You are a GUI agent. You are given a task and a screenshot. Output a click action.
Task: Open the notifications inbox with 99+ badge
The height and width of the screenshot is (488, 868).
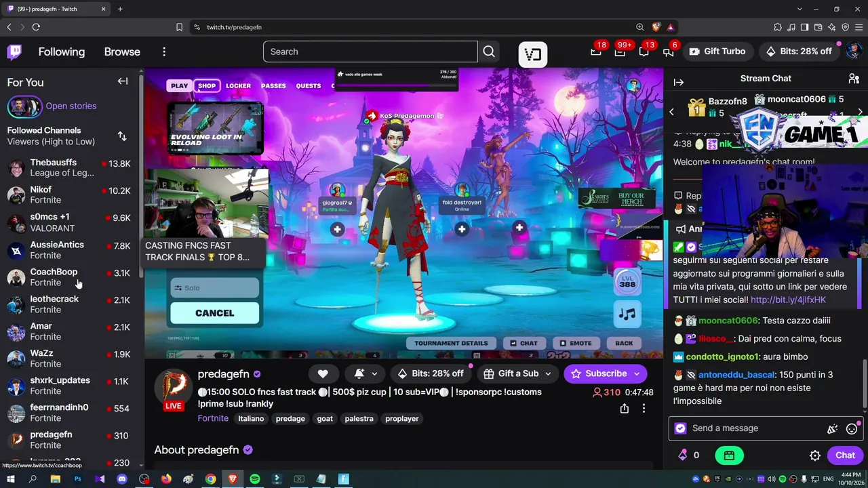coord(620,52)
